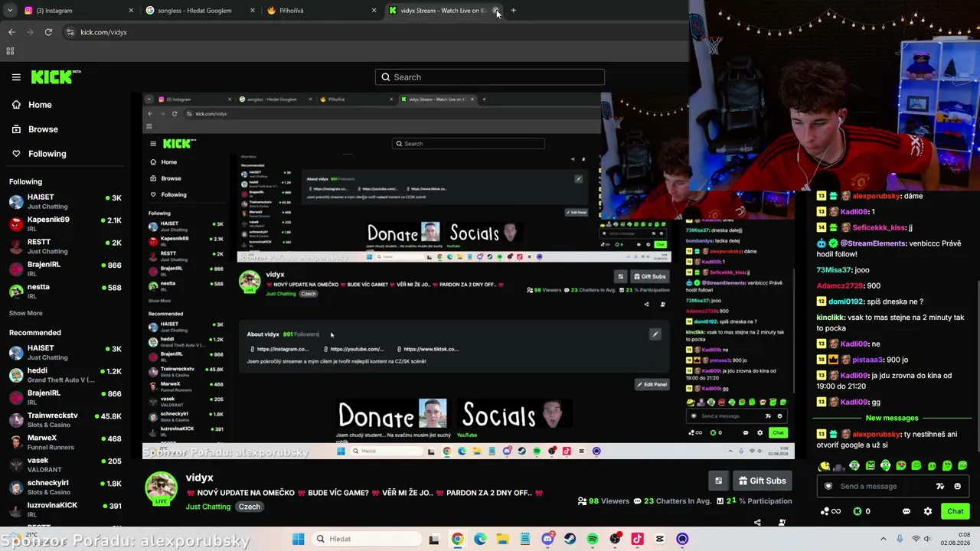Open Kapesnik69 channel in sidebar
980x551 pixels.
(x=65, y=223)
